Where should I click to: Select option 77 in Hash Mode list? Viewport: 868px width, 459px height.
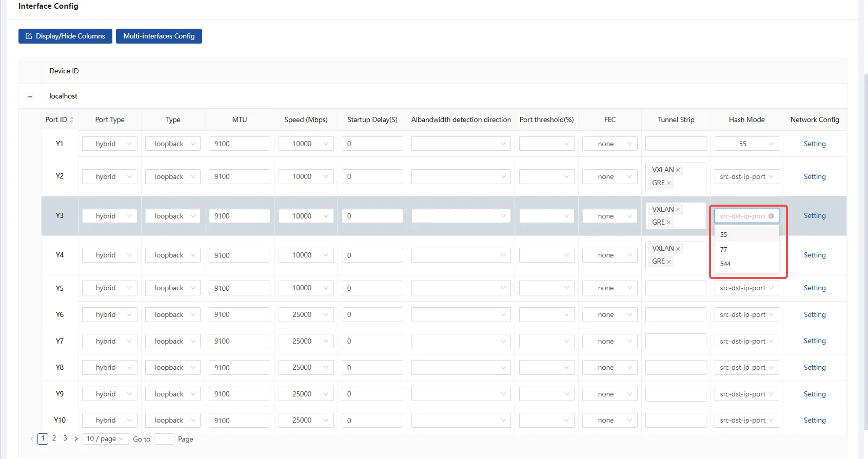point(747,249)
